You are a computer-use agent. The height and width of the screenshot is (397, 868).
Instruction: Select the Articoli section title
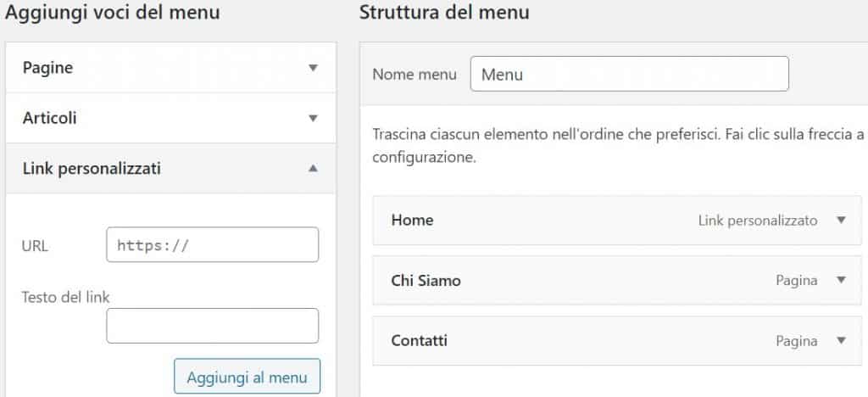click(x=50, y=118)
